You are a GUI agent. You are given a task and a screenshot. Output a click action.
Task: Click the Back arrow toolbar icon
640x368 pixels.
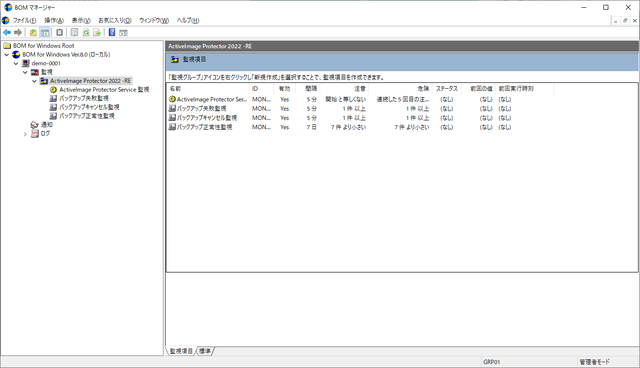(7, 32)
